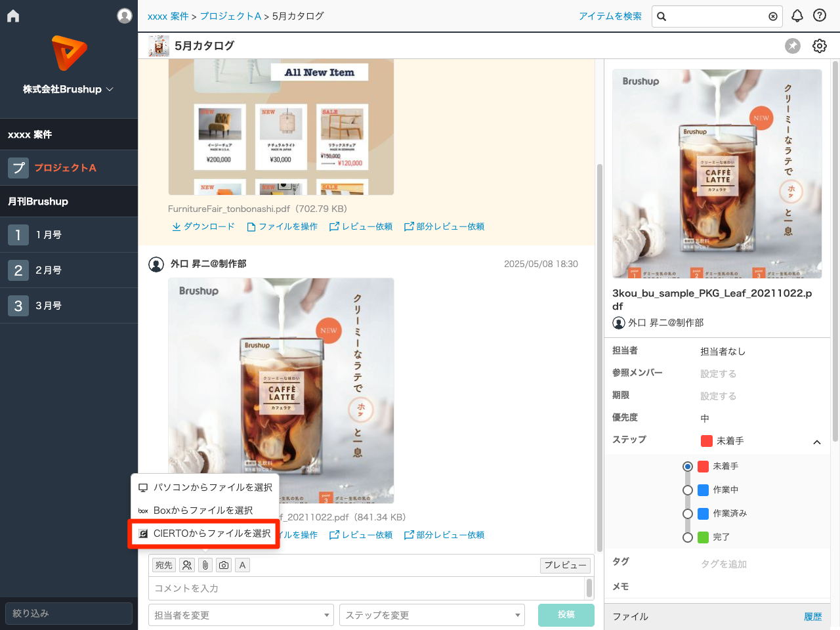Open the 履歴 history link
840x630 pixels.
[813, 617]
